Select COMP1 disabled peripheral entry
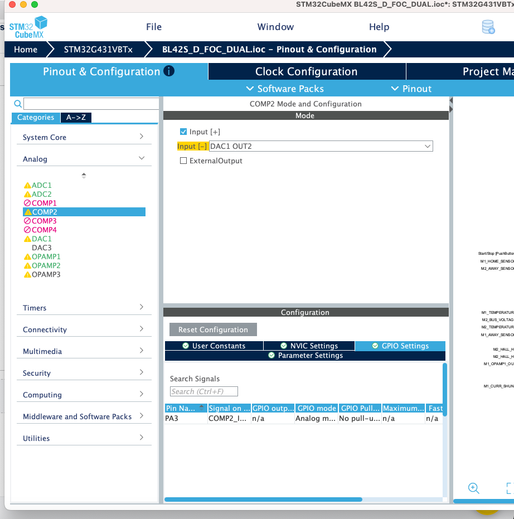Image resolution: width=514 pixels, height=519 pixels. click(x=40, y=203)
